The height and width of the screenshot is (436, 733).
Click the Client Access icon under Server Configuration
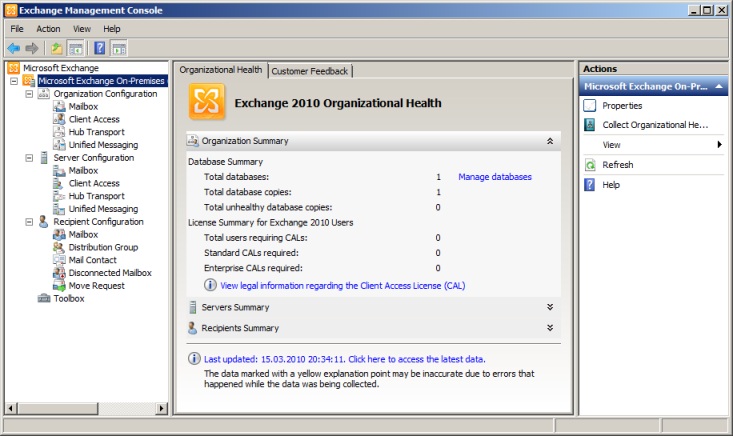click(59, 183)
